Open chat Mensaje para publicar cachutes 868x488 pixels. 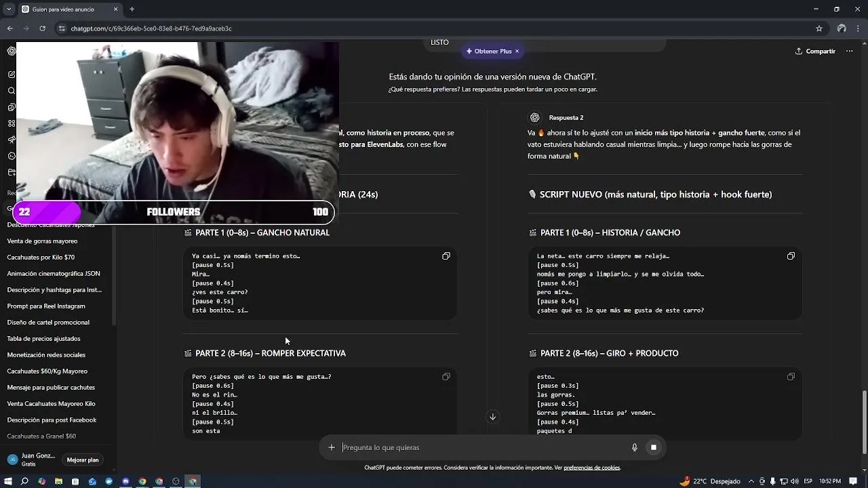pos(51,387)
